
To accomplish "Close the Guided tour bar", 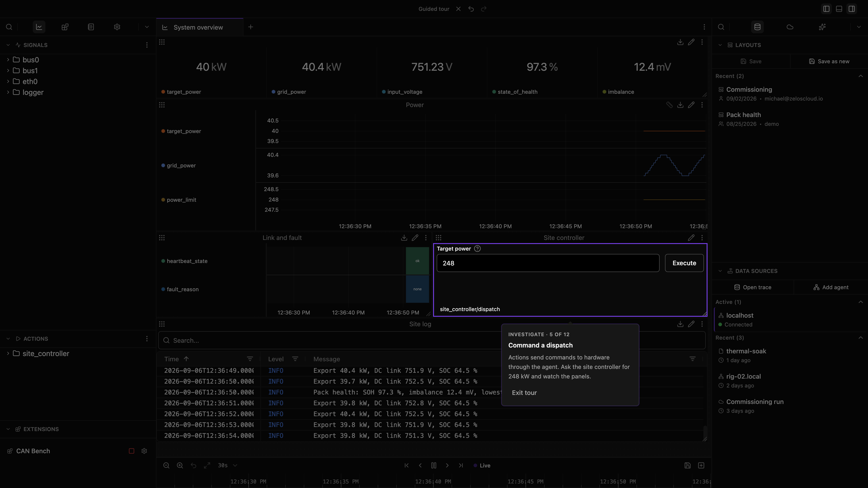I will coord(458,9).
